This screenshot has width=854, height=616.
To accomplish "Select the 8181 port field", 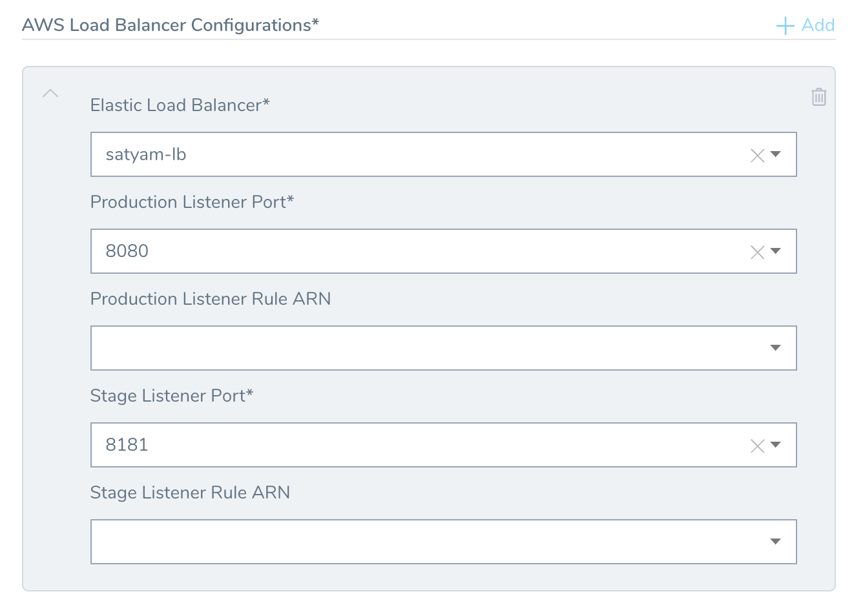I will click(443, 445).
